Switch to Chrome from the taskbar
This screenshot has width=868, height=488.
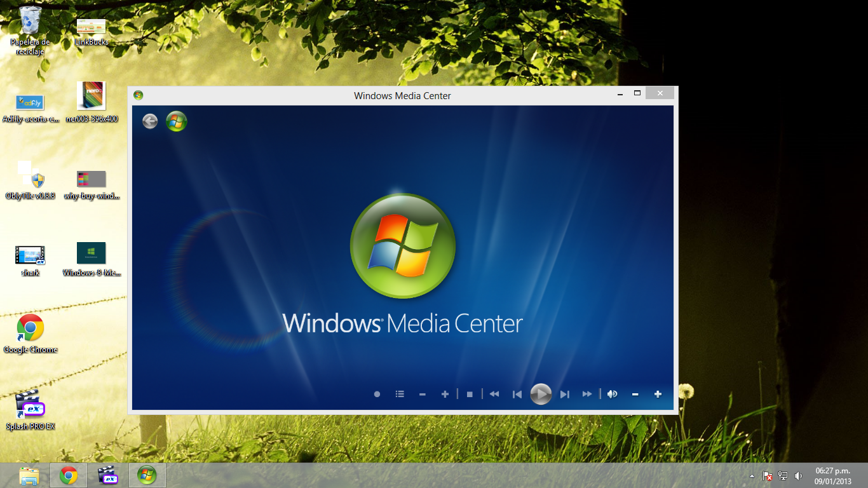tap(69, 475)
